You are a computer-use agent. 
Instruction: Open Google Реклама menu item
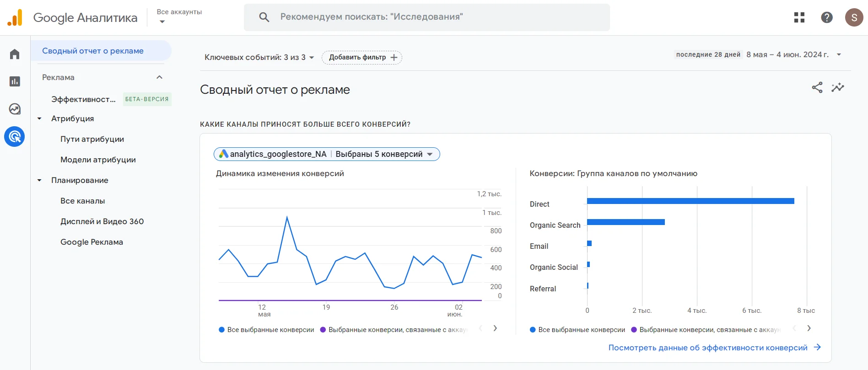[92, 242]
